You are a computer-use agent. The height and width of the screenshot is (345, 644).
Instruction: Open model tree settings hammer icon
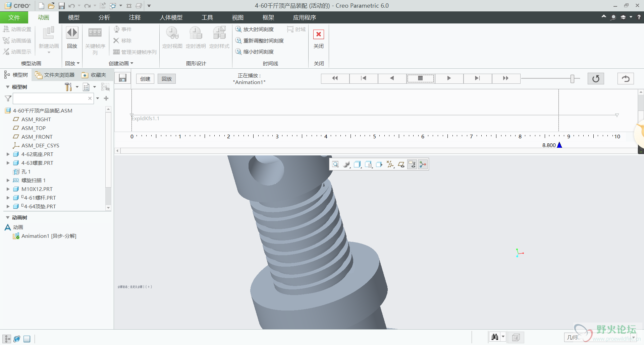[68, 87]
